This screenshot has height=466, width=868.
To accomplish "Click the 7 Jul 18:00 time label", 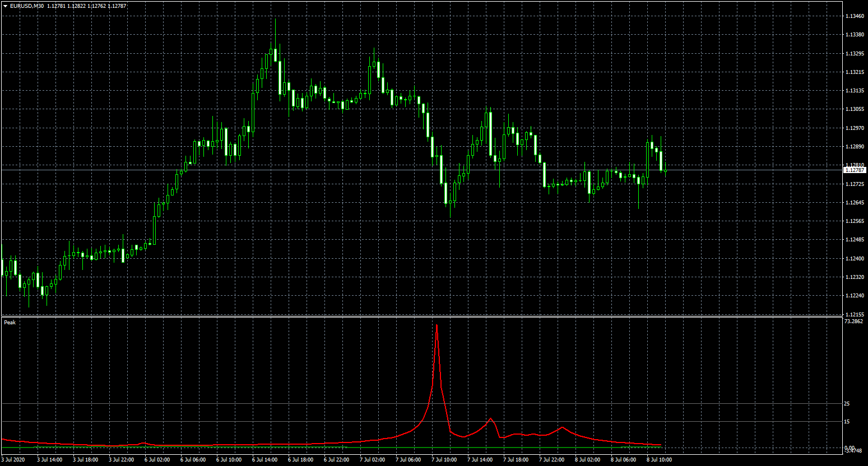I will pyautogui.click(x=516, y=460).
